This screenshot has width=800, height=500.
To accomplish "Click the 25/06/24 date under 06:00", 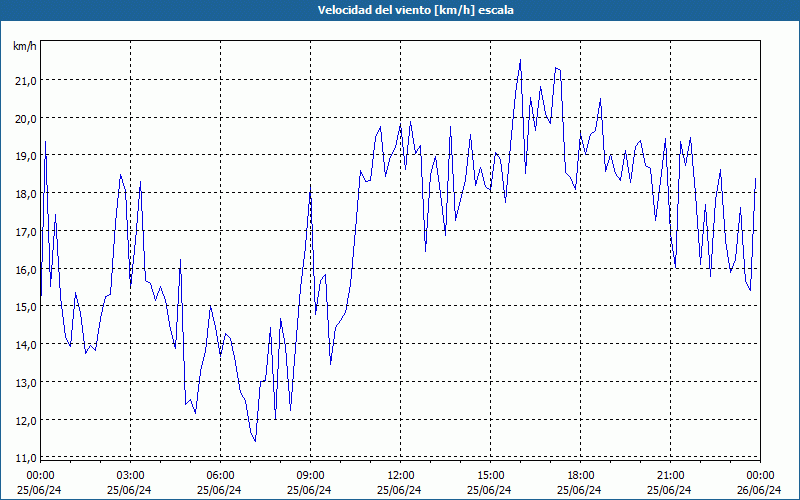I will pos(219,490).
